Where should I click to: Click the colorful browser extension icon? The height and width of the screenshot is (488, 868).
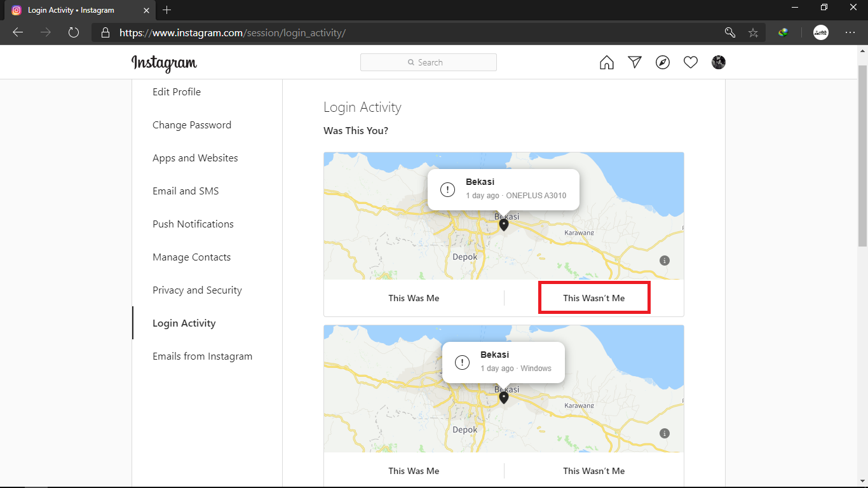coord(783,32)
